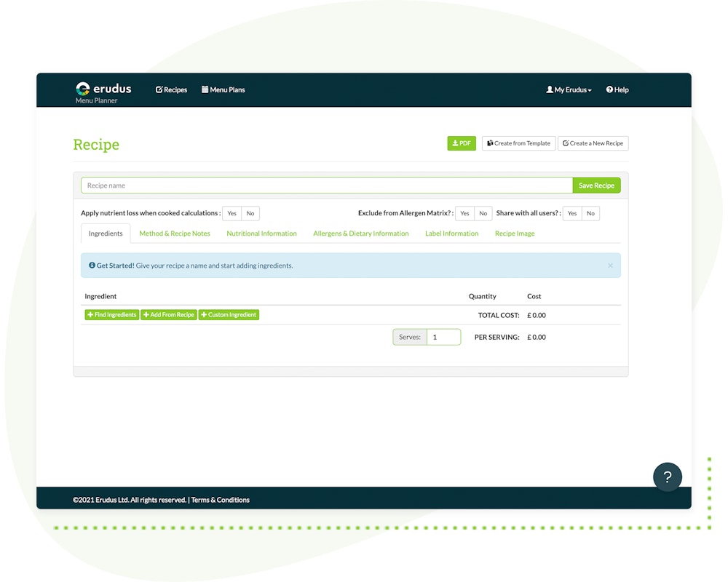Viewport: 728px width, 582px height.
Task: Open the floating question mark help bubble
Action: 668,477
